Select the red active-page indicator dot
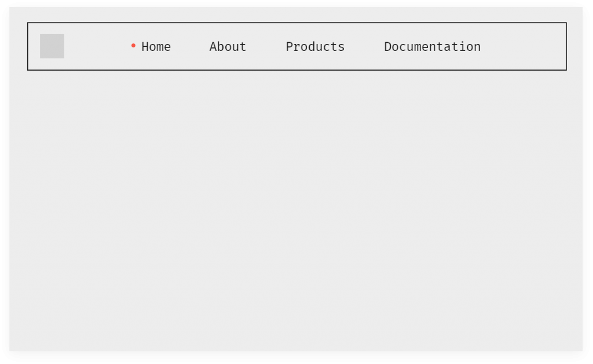 pos(133,45)
